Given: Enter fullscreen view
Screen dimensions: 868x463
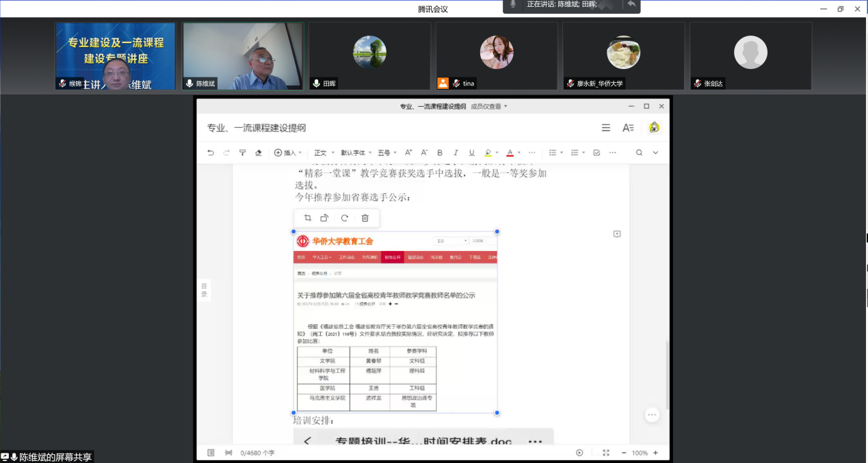Looking at the screenshot, I should [x=606, y=453].
